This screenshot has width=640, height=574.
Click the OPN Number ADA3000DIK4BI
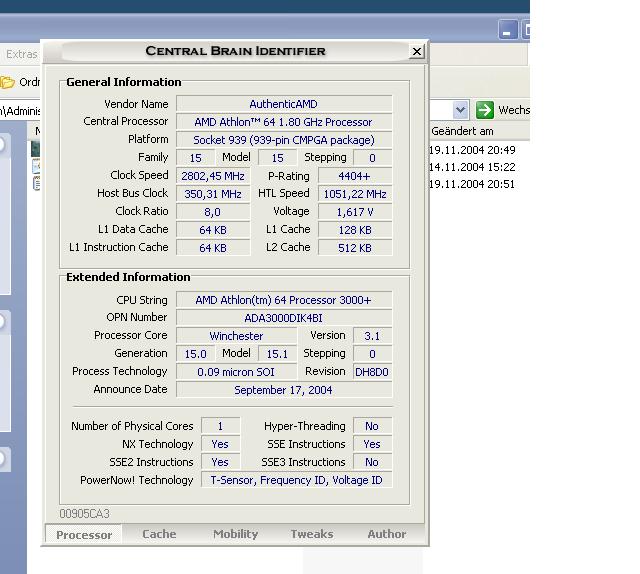point(284,318)
